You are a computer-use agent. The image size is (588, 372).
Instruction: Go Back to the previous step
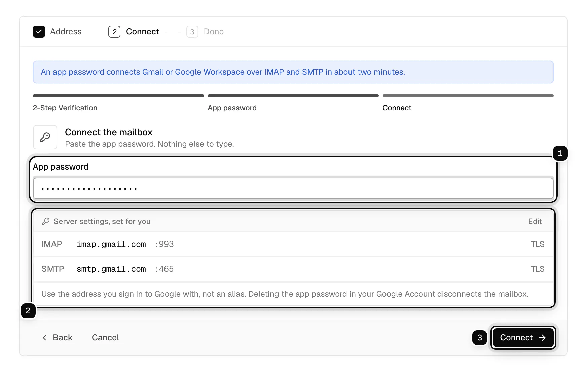(57, 338)
